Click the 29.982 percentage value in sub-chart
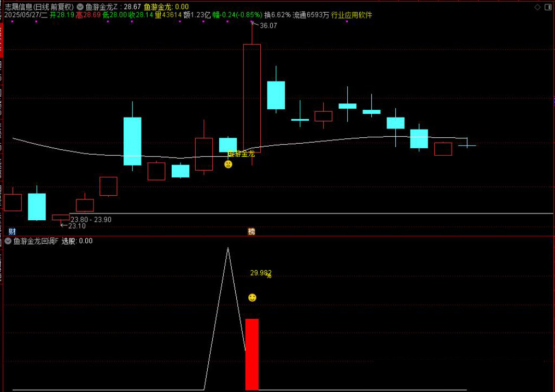Viewport: 555px width, 392px height. 260,273
